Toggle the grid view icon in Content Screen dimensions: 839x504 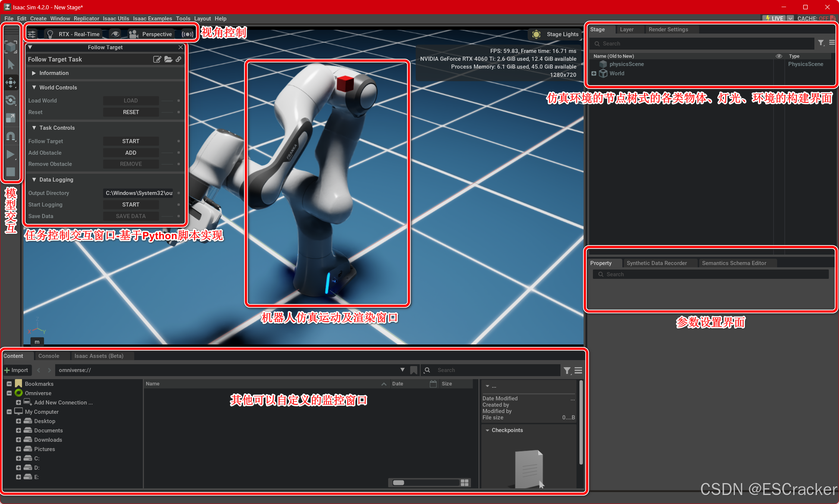465,483
